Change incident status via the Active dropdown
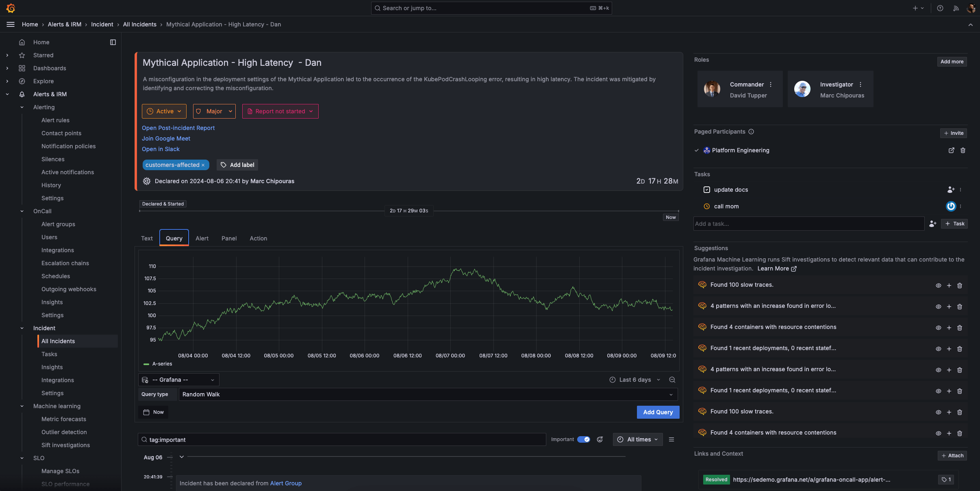This screenshot has height=491, width=980. click(164, 111)
